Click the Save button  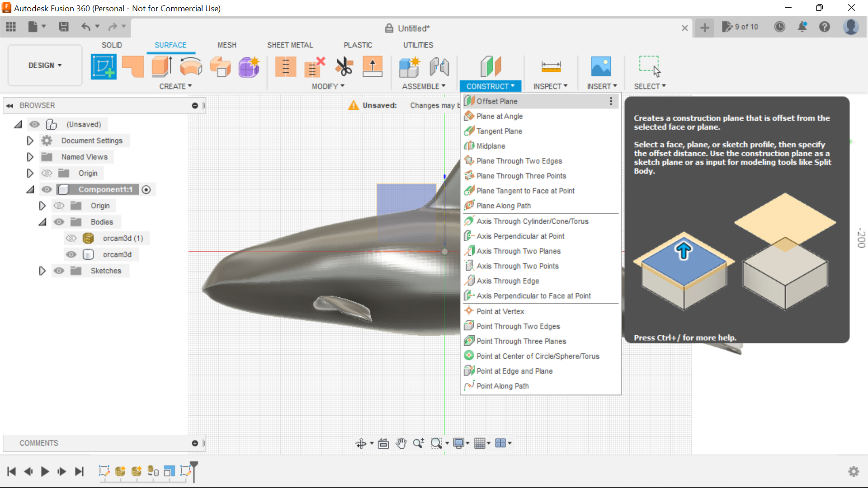pos(63,27)
